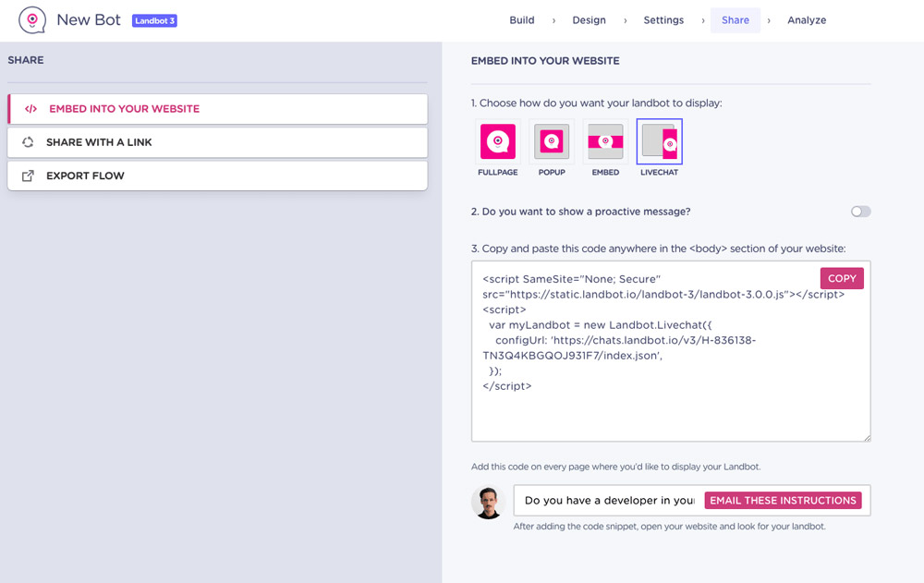
Task: Select the Fullpage display icon
Action: coord(498,141)
